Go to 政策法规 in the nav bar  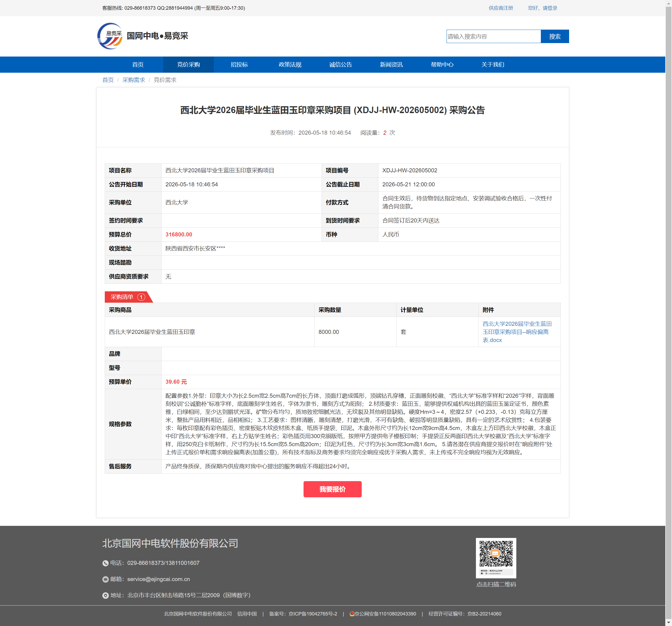pos(290,65)
